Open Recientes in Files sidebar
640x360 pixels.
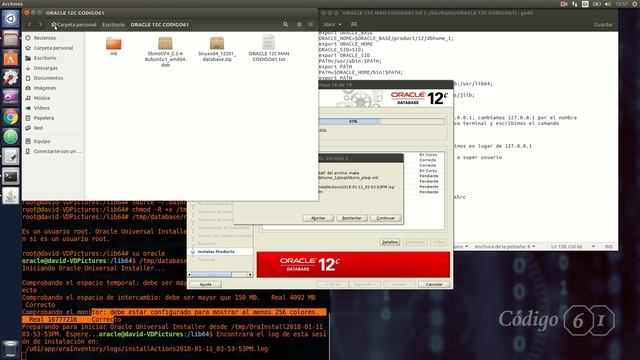[45, 38]
